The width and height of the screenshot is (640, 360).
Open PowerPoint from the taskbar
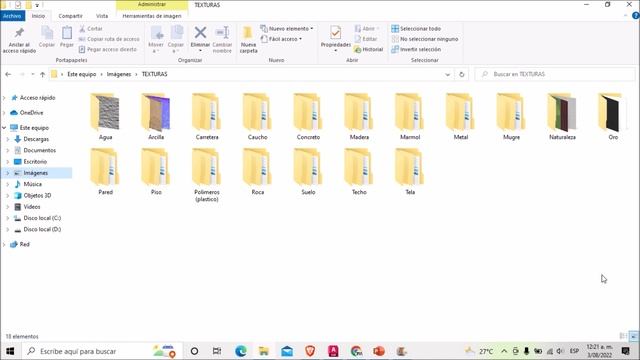pos(379,351)
